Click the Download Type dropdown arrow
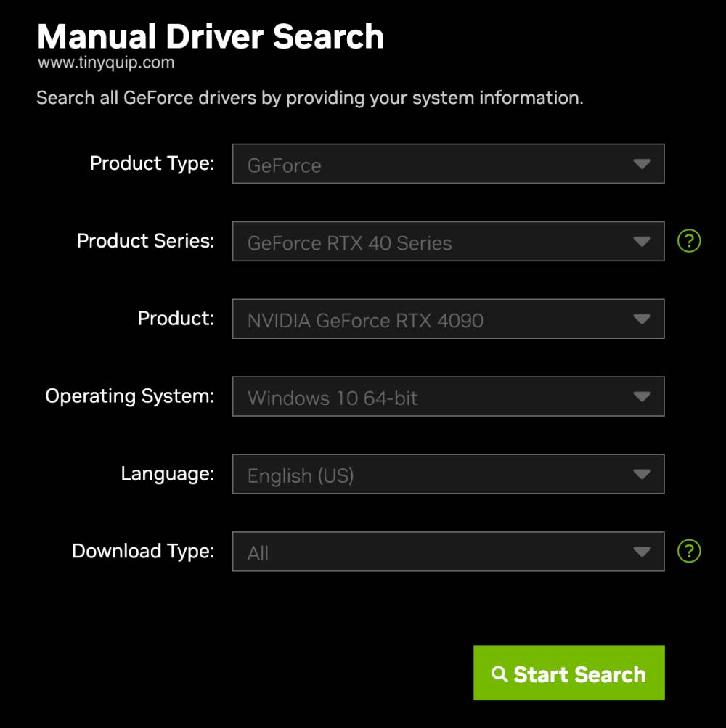726x728 pixels. point(642,551)
